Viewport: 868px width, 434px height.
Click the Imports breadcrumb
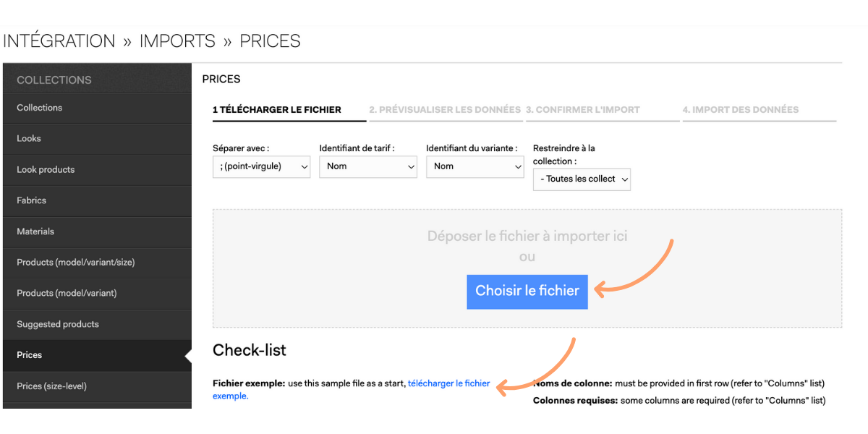coord(177,41)
